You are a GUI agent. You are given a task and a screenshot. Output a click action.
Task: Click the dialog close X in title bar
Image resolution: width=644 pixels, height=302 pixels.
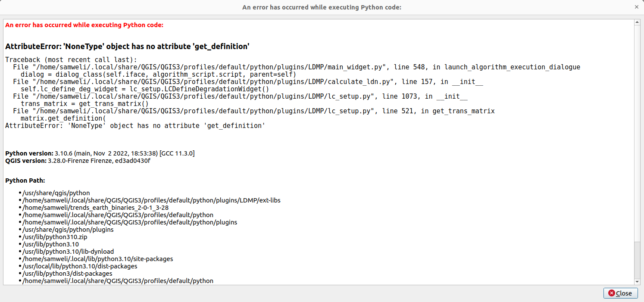tap(636, 7)
